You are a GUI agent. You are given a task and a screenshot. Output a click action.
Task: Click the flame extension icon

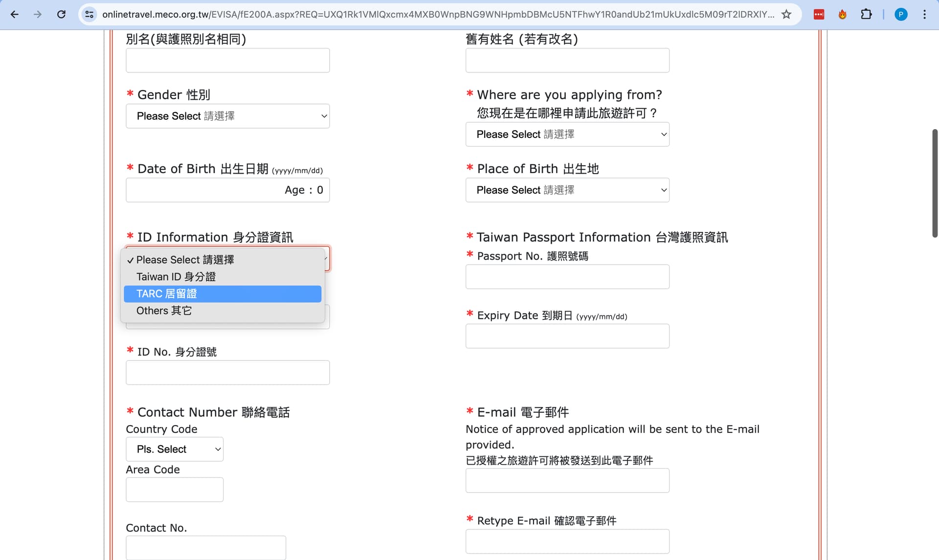pyautogui.click(x=842, y=14)
